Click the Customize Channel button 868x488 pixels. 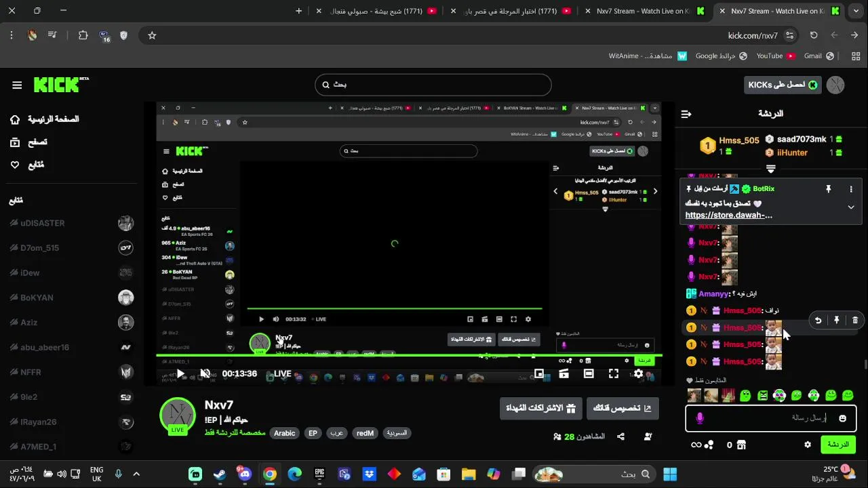point(622,408)
